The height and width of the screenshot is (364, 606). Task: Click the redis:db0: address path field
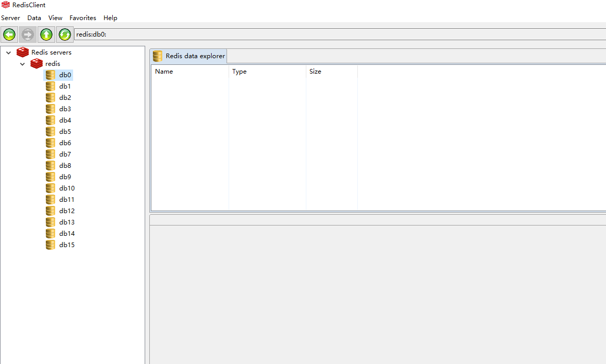[340, 34]
